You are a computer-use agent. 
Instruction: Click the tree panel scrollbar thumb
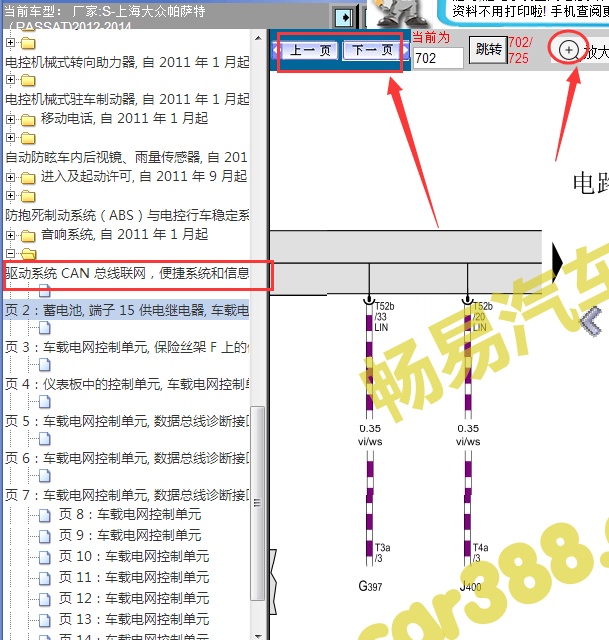click(x=258, y=503)
